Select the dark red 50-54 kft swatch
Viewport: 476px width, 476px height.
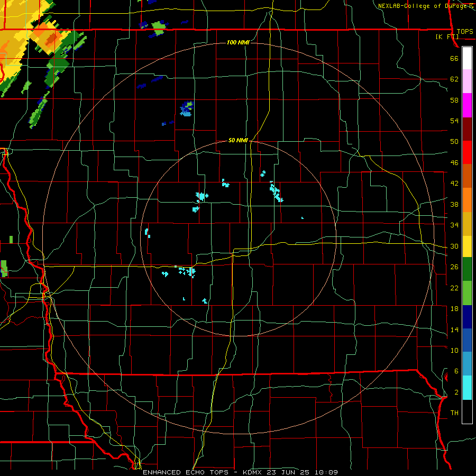(467, 129)
